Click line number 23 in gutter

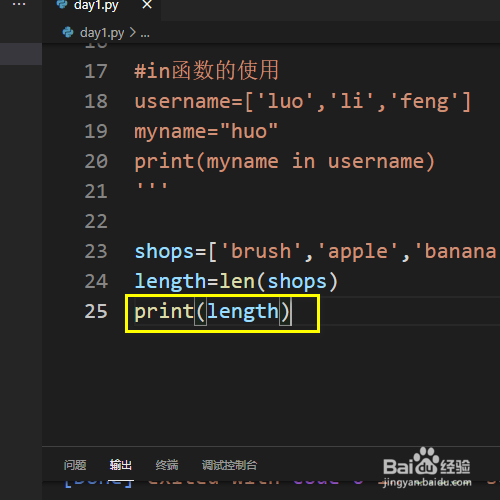[96, 251]
